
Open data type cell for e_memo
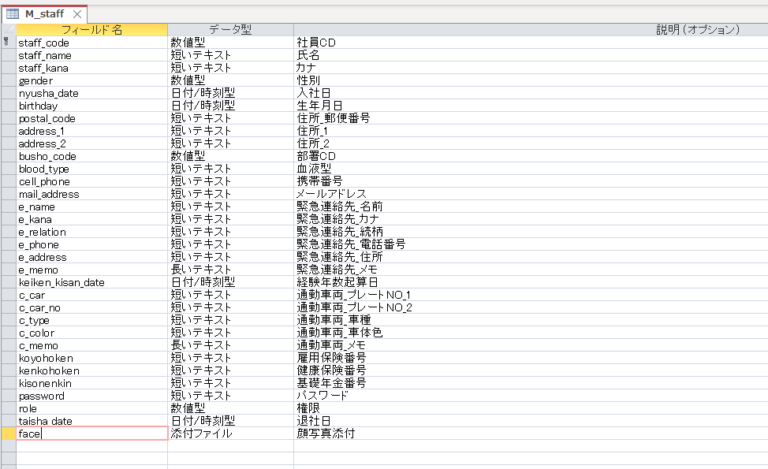pos(230,270)
